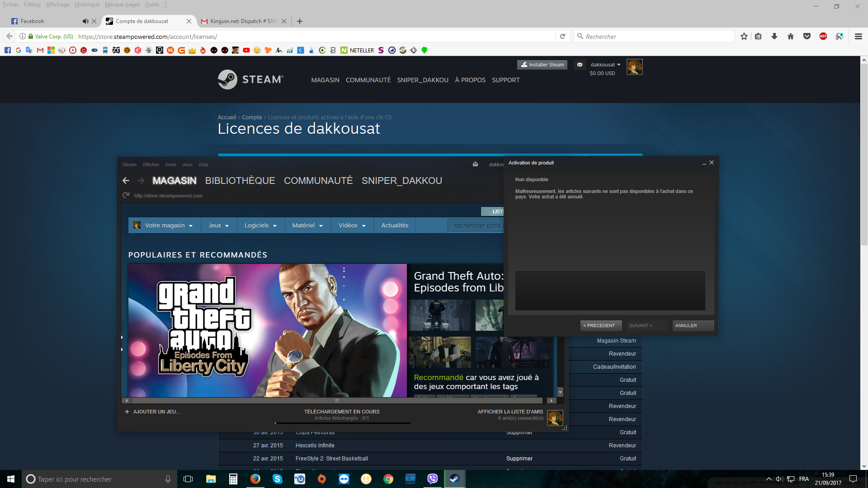868x488 pixels.
Task: Switch to the Kinguin.net Dispatch tab
Action: (x=243, y=21)
